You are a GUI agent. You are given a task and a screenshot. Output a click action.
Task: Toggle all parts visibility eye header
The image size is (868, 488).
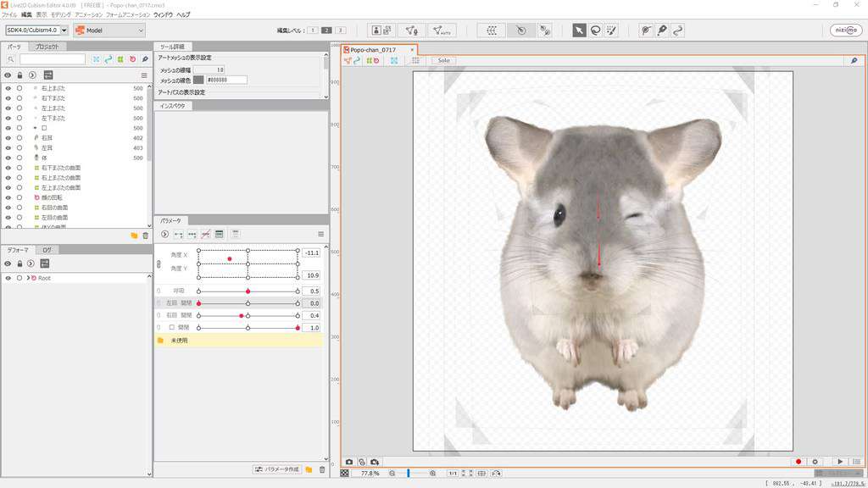pyautogui.click(x=8, y=75)
